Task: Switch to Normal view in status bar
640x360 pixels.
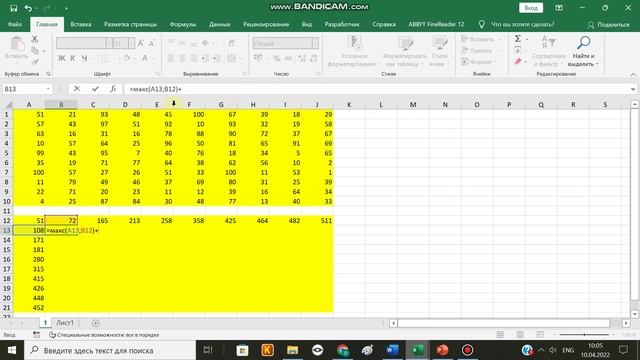Action: [500, 335]
